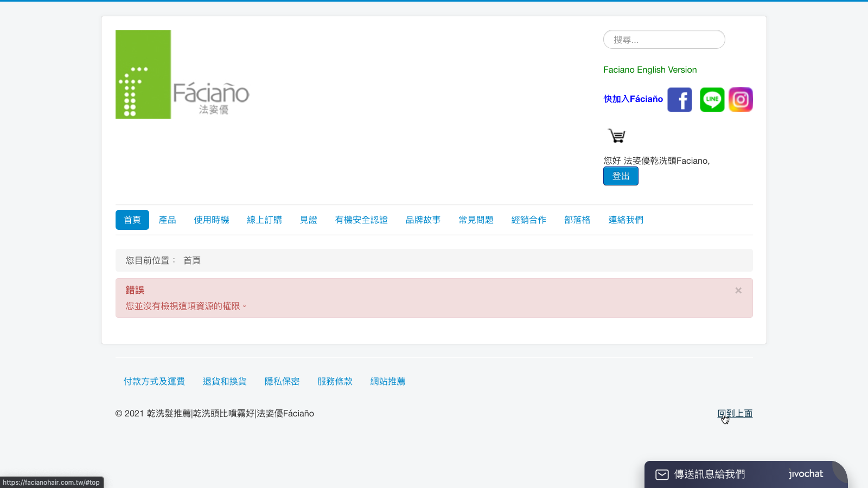Open the 品牌故事 menu item

[x=423, y=220]
